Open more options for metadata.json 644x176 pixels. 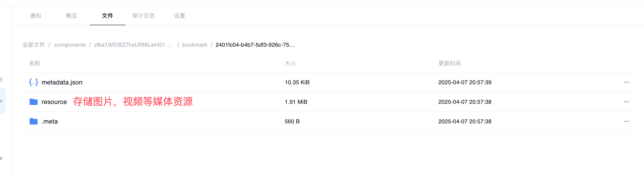626,82
